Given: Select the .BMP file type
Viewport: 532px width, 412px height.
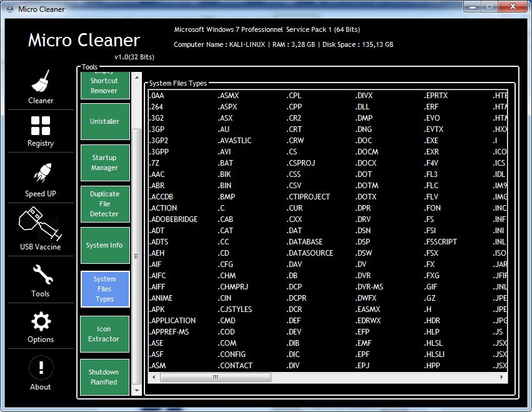Looking at the screenshot, I should (226, 197).
